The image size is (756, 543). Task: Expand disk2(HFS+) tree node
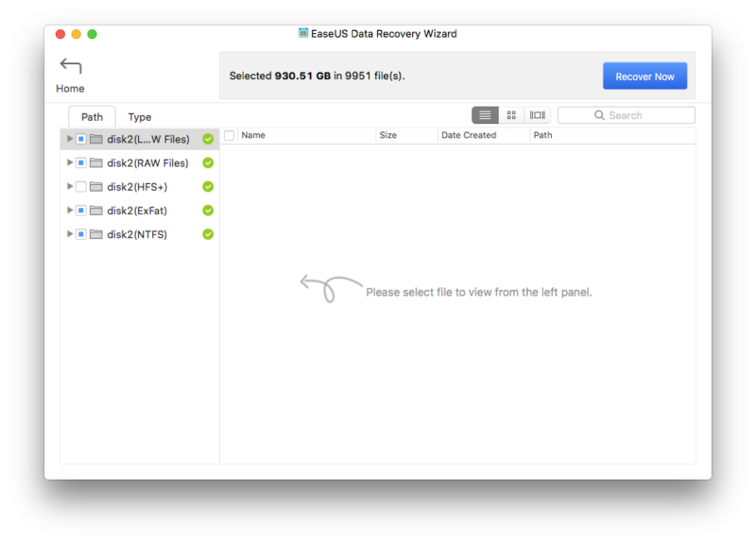(x=70, y=186)
